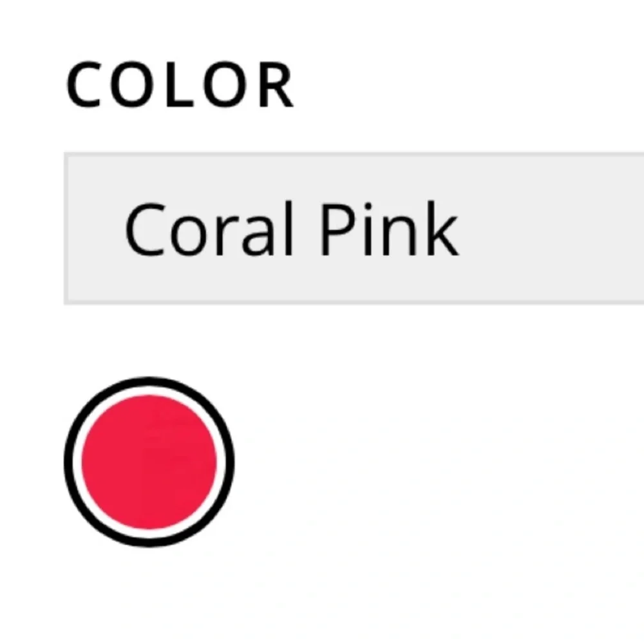The image size is (644, 644).
Task: Click the "Coral Pink" text
Action: [291, 229]
